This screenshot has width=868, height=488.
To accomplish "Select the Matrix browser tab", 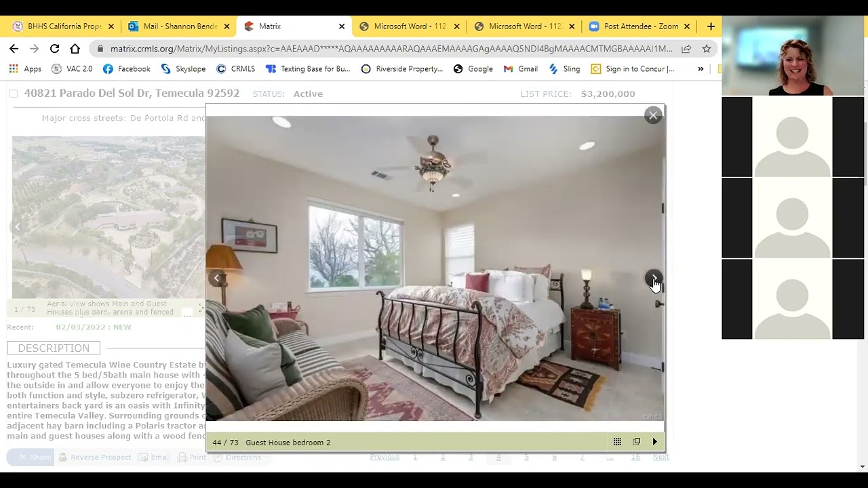I will [295, 26].
